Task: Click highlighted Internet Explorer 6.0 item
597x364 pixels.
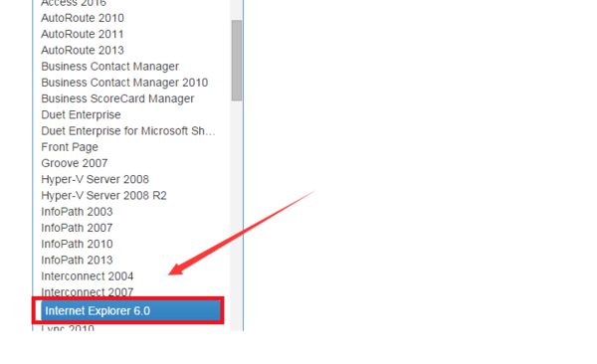Action: point(130,310)
